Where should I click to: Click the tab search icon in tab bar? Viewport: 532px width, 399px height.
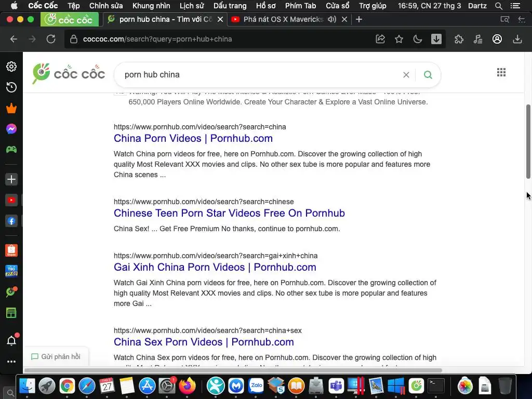click(x=505, y=19)
